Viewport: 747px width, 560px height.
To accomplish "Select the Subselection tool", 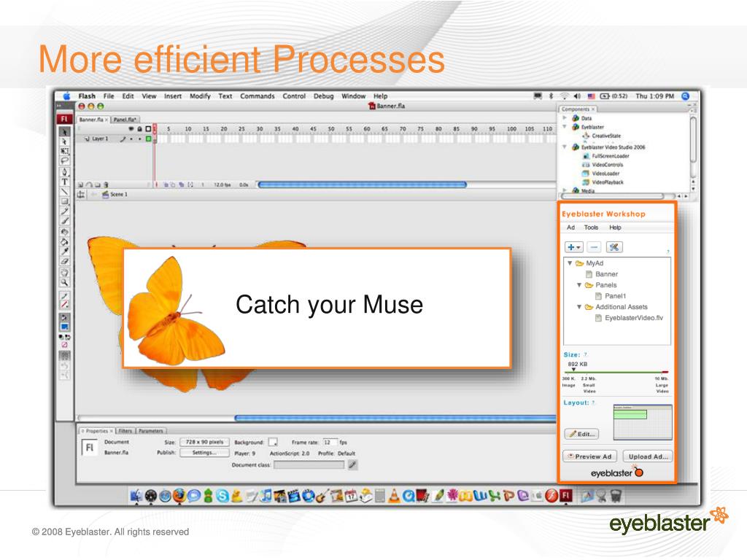I will click(x=64, y=141).
